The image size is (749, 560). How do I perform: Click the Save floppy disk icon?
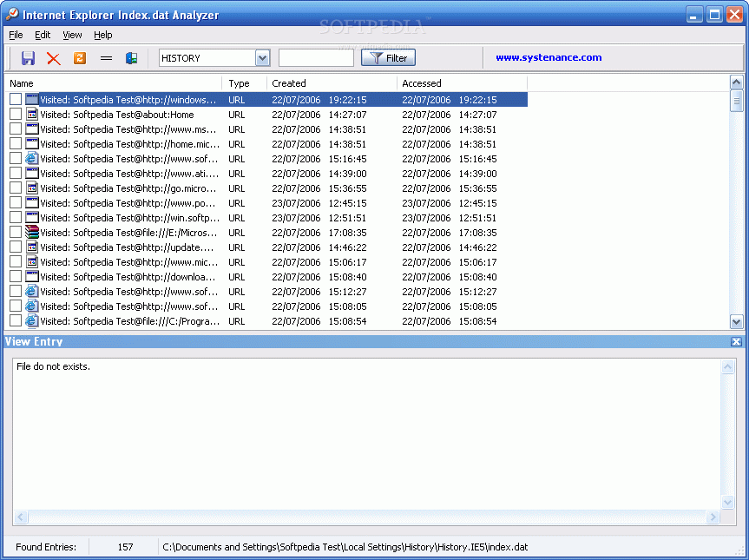(x=28, y=58)
